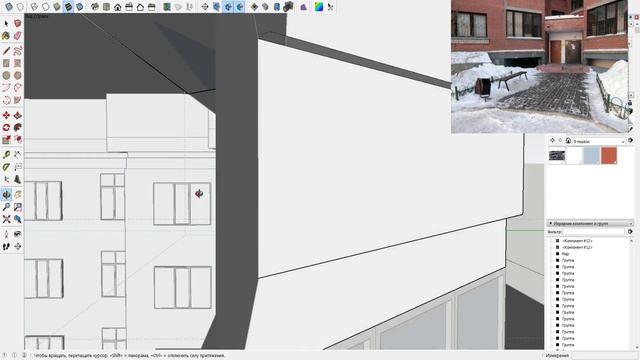Select the arrow Select tool
The width and height of the screenshot is (640, 360).
click(6, 24)
